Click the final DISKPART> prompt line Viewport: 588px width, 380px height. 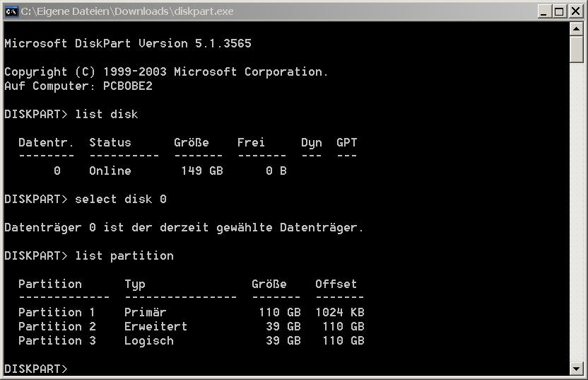point(36,369)
